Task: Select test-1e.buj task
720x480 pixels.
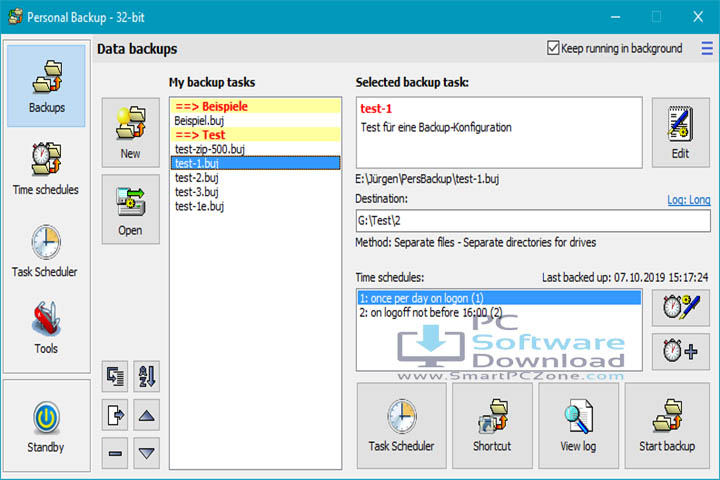Action: (256, 206)
